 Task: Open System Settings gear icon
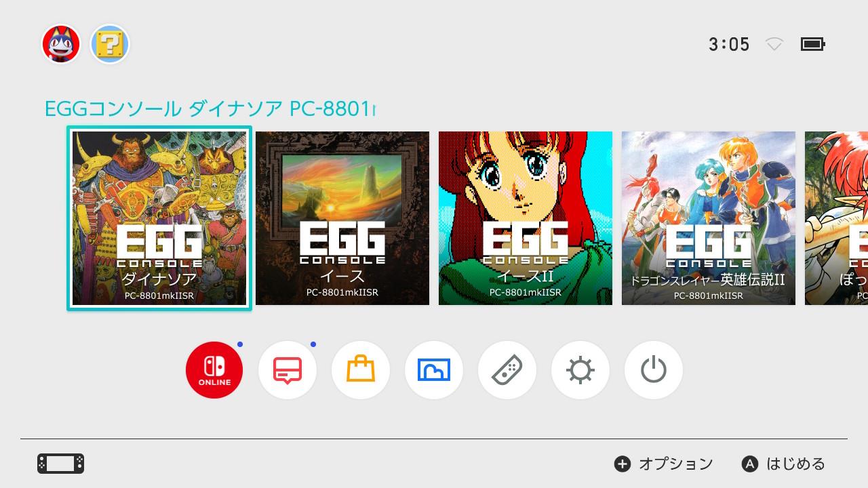click(580, 370)
